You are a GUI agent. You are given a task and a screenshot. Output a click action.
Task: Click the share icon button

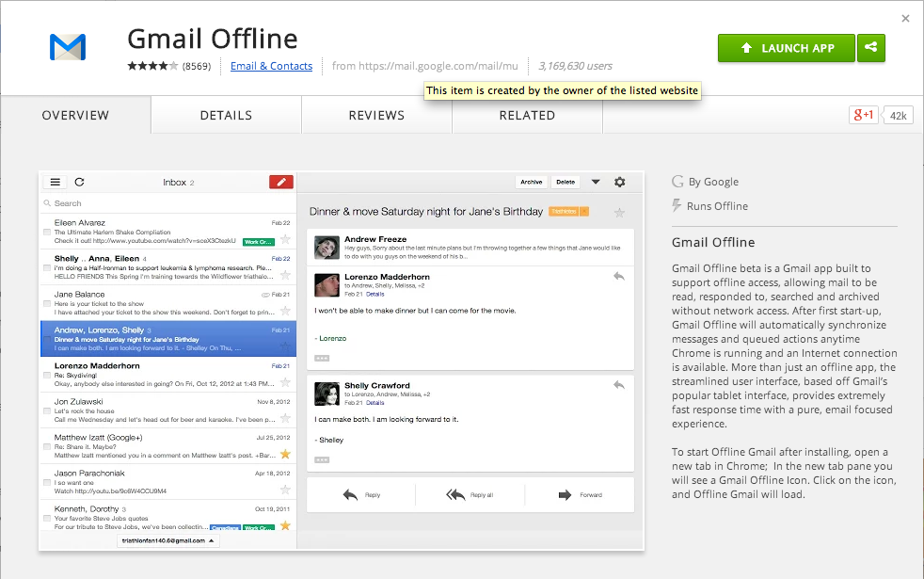pos(871,48)
